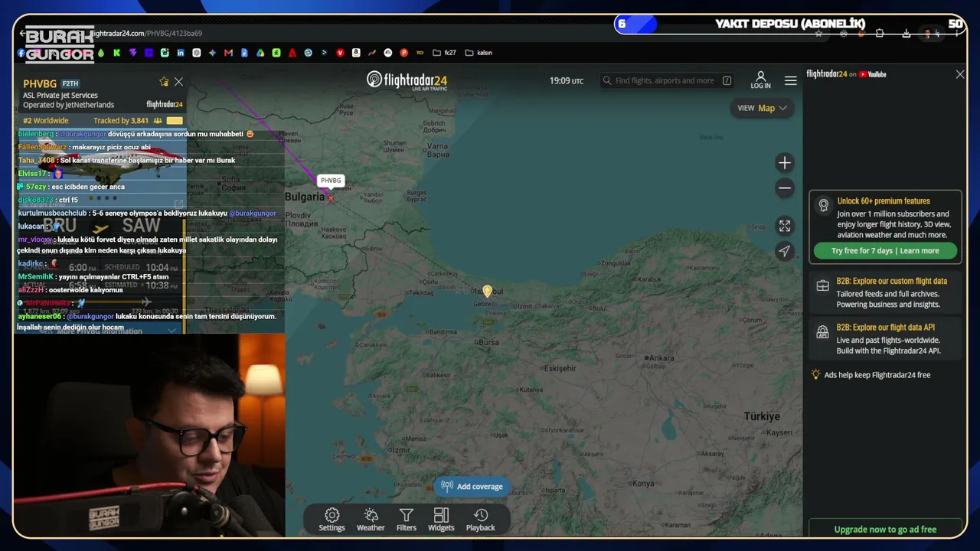Click the Add coverage button

pos(472,487)
